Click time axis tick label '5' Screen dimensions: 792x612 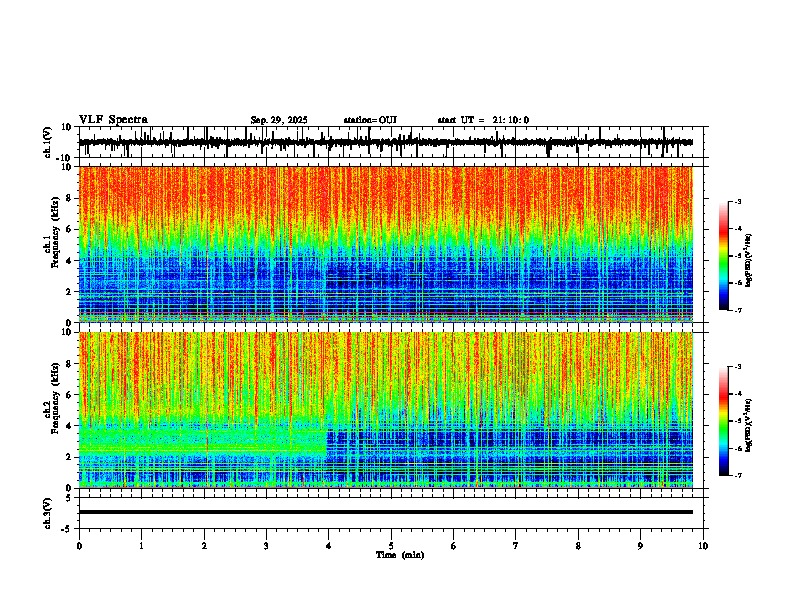391,546
